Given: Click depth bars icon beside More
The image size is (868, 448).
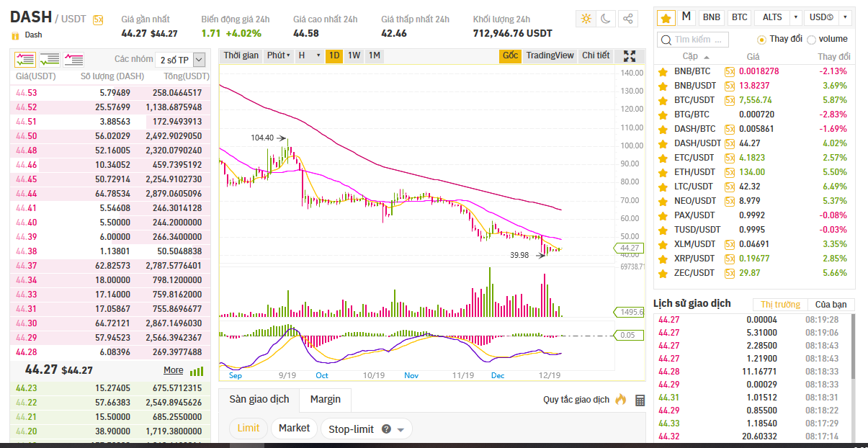Looking at the screenshot, I should coord(197,371).
